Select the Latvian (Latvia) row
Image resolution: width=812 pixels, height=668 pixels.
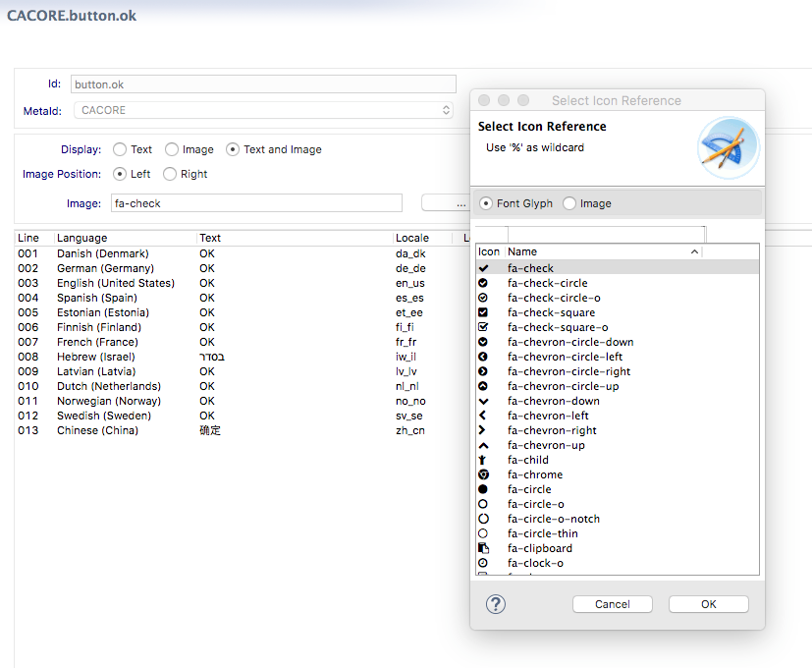point(242,371)
